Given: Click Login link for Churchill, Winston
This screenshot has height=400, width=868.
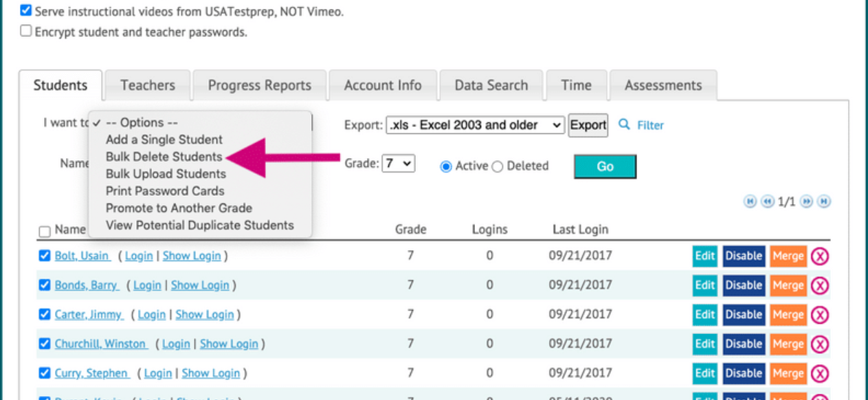Looking at the screenshot, I should click(x=177, y=344).
